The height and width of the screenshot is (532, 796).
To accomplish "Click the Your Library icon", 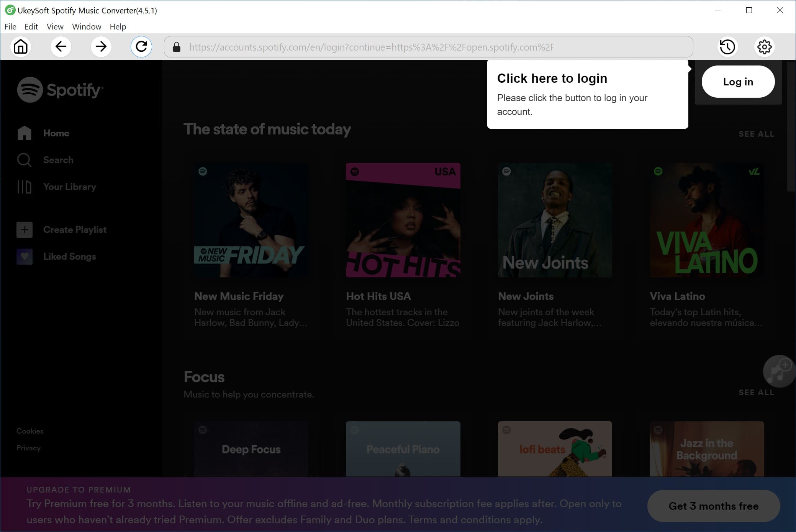I will [24, 187].
